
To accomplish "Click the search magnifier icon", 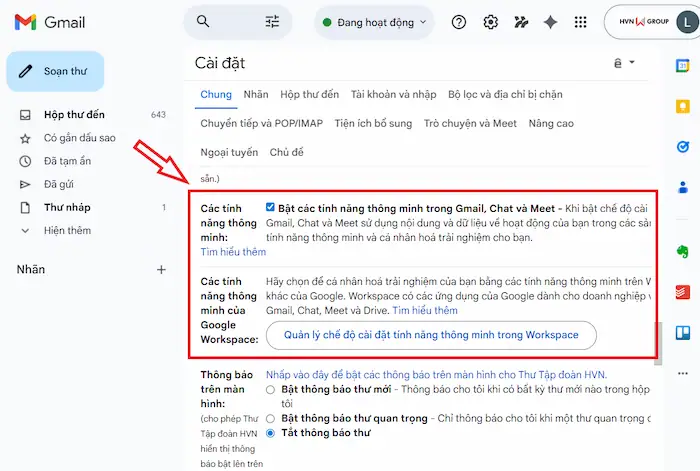I will (x=204, y=21).
